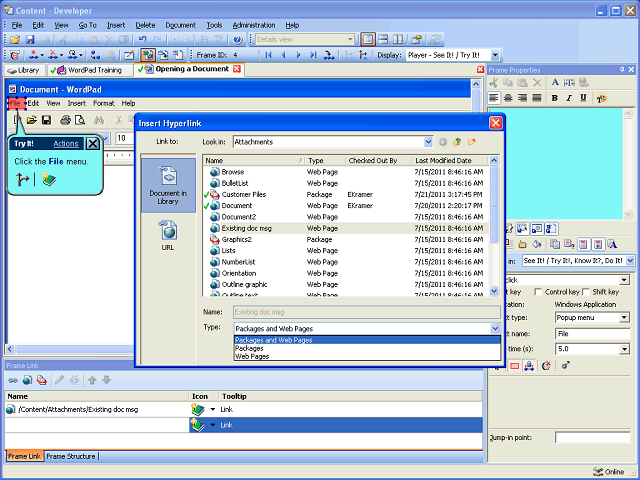Click the Cut scissors icon in Frame Properties
Screen dimensions: 640x480
tap(493, 82)
